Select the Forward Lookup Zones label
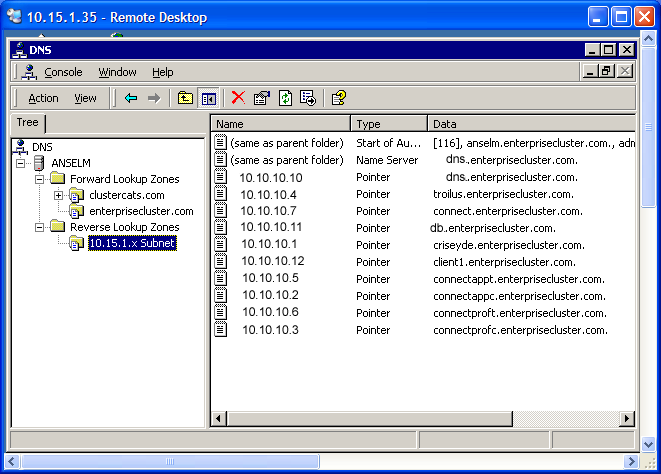 click(x=125, y=179)
